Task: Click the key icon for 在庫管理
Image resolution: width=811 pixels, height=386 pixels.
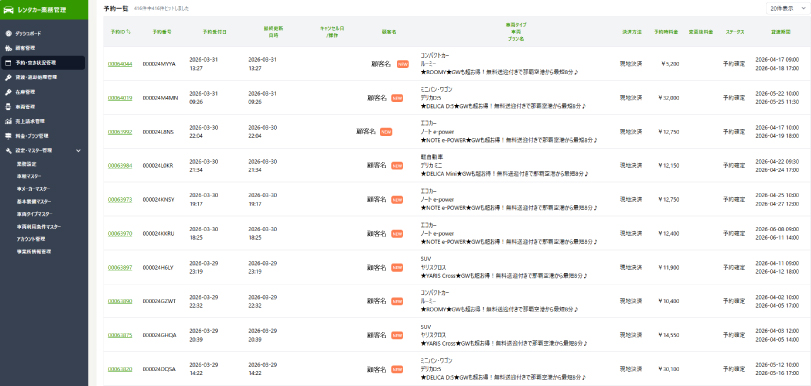Action: [8, 92]
